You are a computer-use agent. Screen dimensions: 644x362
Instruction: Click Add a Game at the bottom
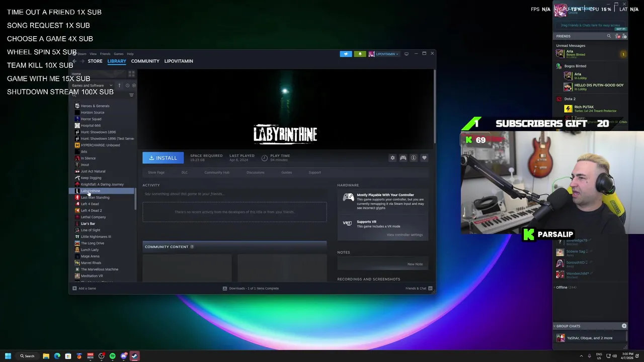[84, 289]
